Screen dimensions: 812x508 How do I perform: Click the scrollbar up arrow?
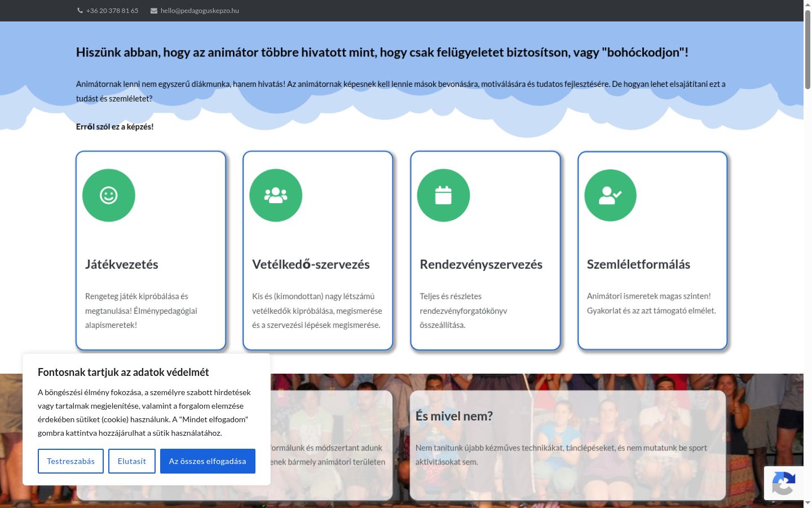[807, 4]
